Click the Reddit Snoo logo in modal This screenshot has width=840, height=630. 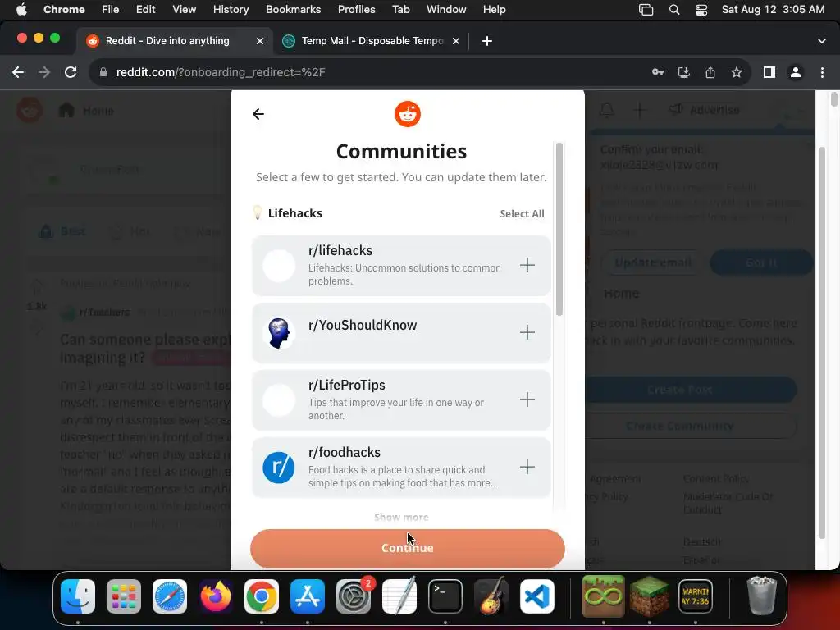tap(407, 113)
